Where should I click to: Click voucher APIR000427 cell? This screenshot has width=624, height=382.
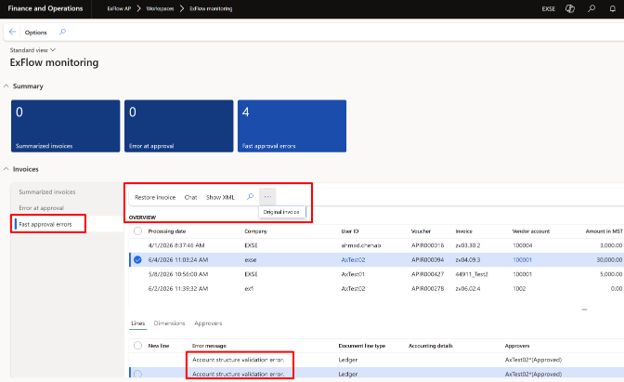427,274
